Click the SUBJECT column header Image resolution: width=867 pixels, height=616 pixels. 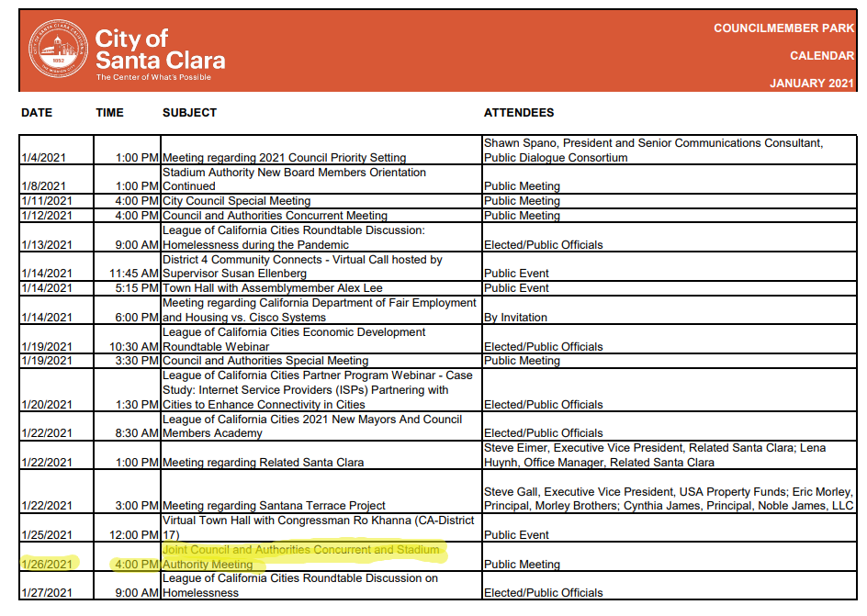[x=189, y=113]
